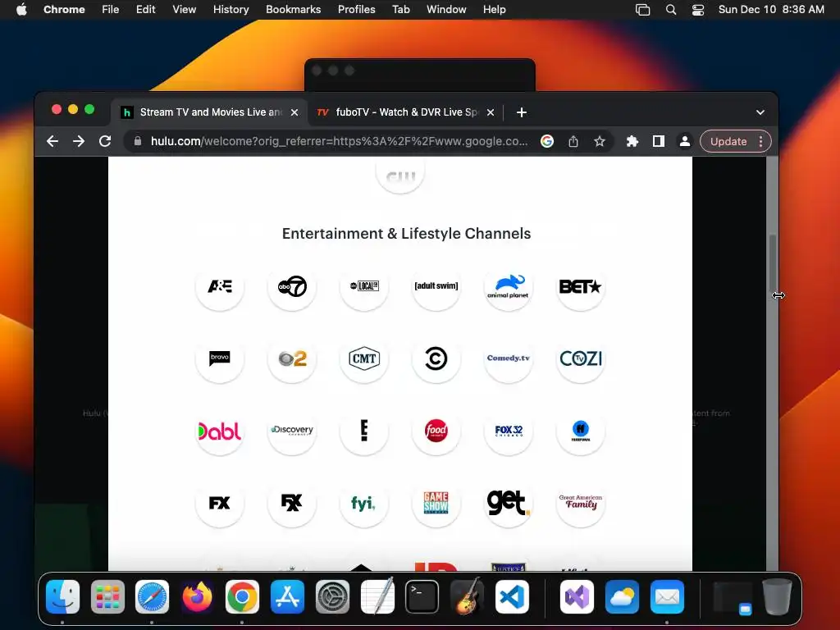Open Chrome three-dot menu
Image resolution: width=840 pixels, height=630 pixels.
[x=761, y=141]
